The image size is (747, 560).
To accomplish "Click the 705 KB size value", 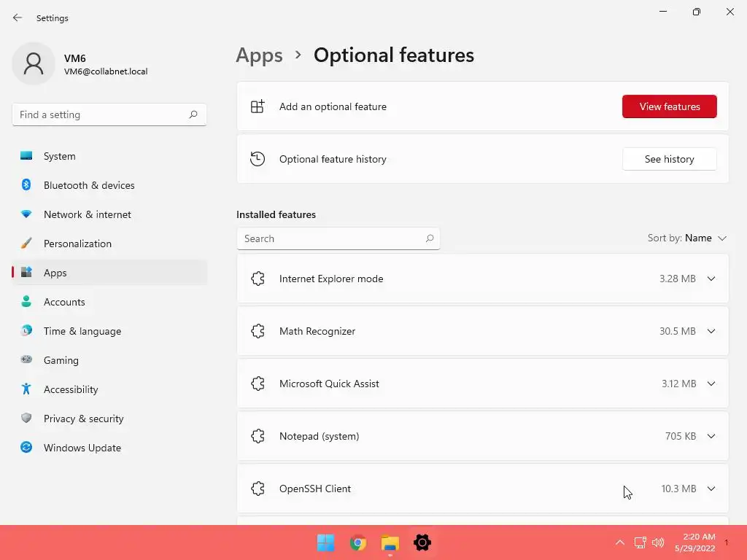I will (x=681, y=436).
